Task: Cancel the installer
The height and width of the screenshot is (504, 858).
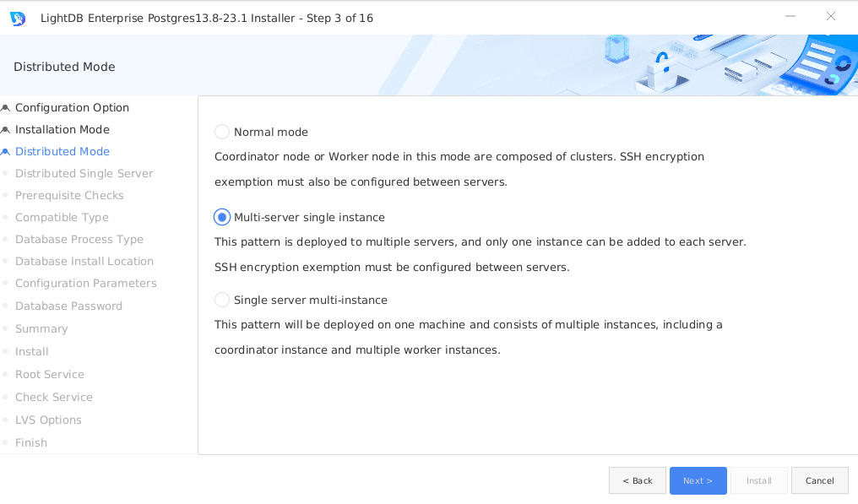Action: 820,480
